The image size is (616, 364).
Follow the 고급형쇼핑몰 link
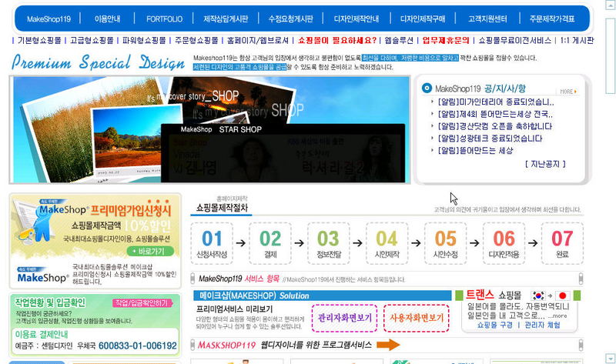coord(92,40)
